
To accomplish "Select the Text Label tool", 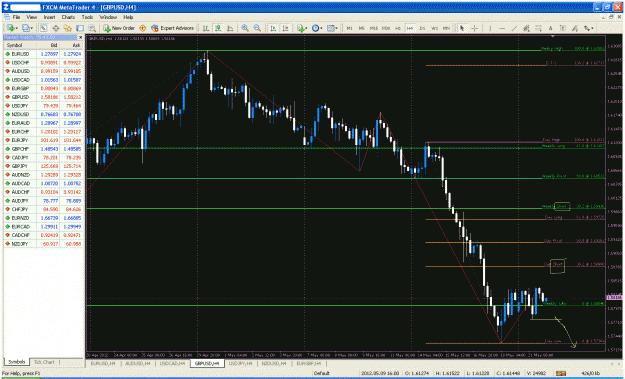I will pos(562,28).
